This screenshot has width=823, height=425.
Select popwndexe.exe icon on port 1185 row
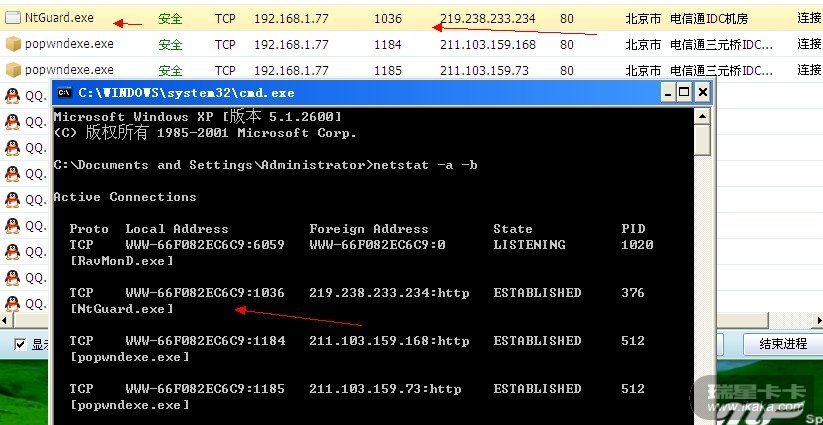[x=13, y=70]
